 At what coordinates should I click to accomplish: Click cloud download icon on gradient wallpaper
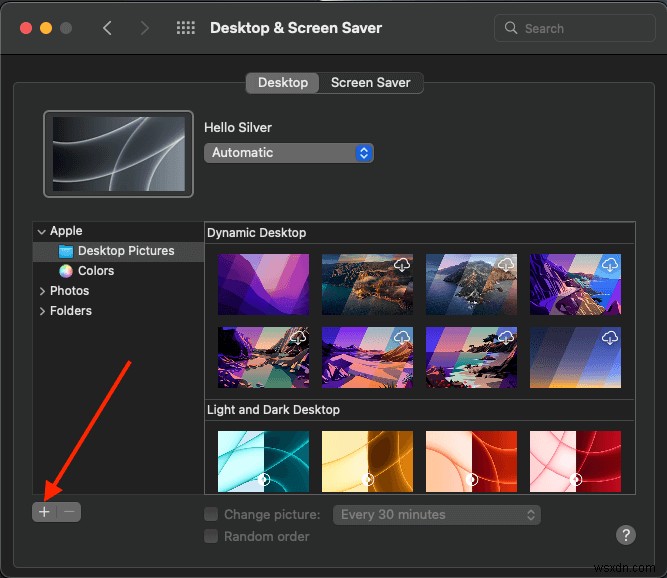click(610, 338)
